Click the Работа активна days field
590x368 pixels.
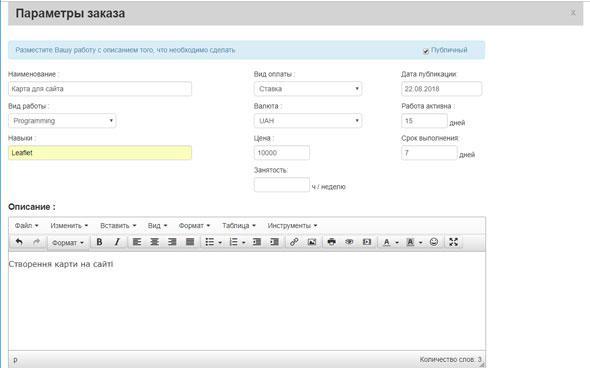pos(424,121)
